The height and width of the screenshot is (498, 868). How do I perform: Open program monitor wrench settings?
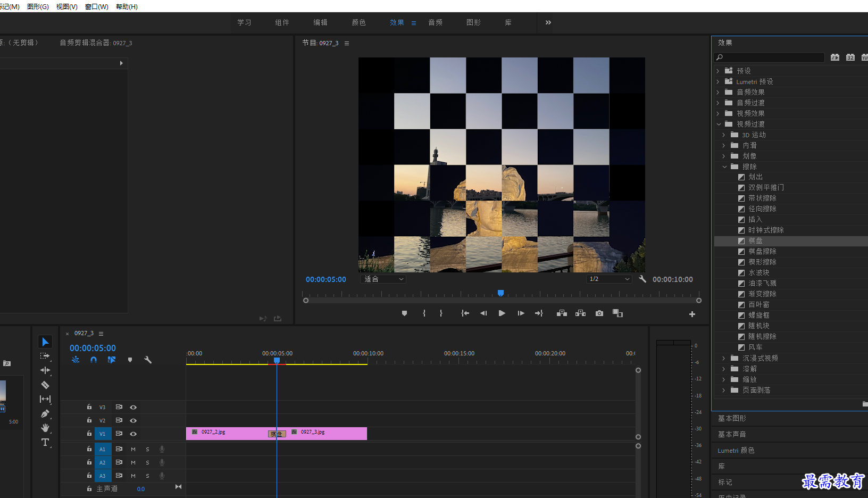click(642, 279)
